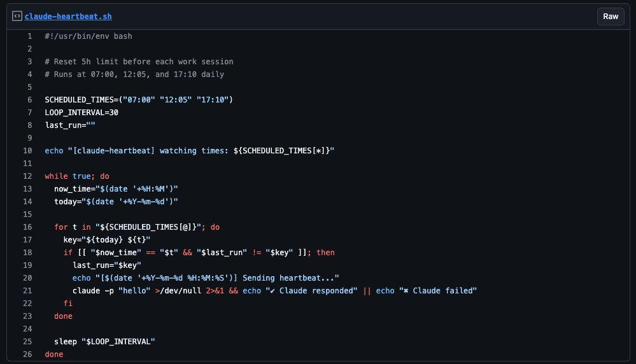Click the 'while true; do' line

tap(76, 176)
